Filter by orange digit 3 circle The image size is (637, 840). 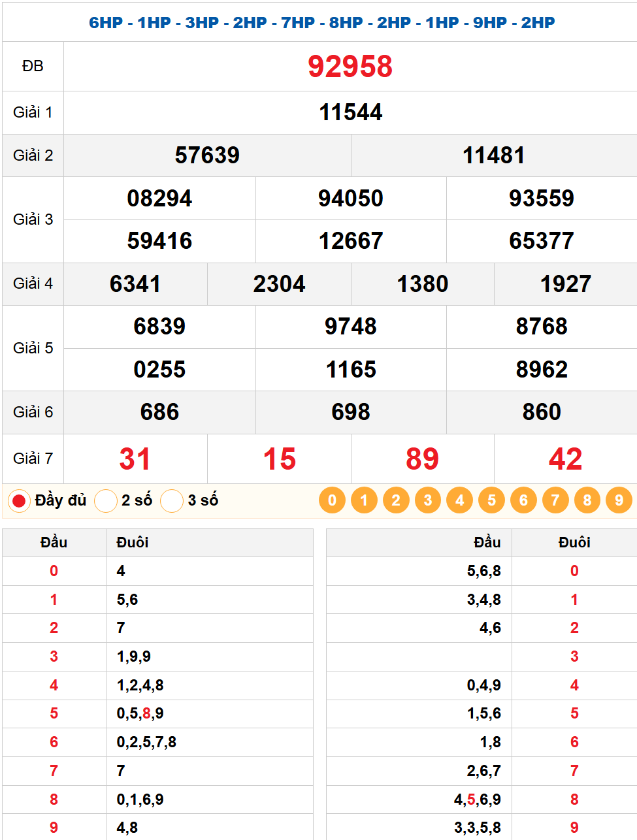tap(428, 500)
